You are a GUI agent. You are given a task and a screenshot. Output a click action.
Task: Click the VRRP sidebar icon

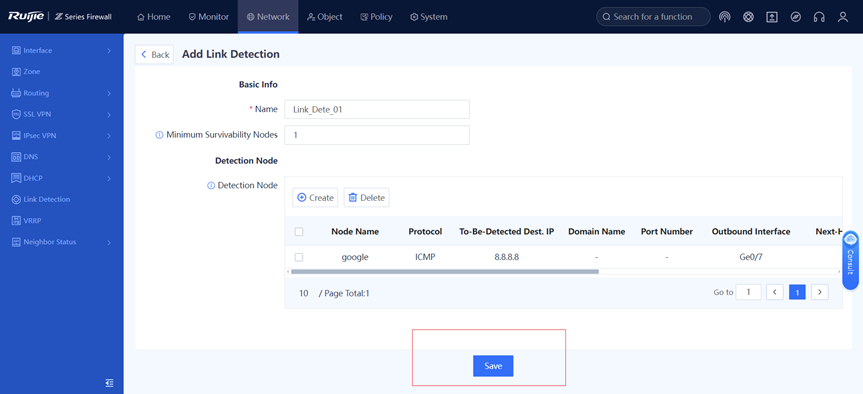[16, 221]
